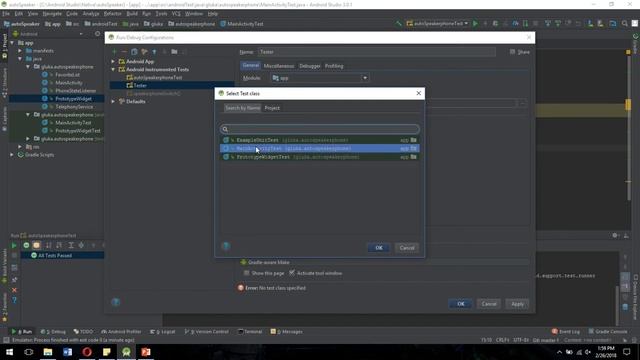
Task: Run app with green play toolbar icon
Action: [x=475, y=24]
